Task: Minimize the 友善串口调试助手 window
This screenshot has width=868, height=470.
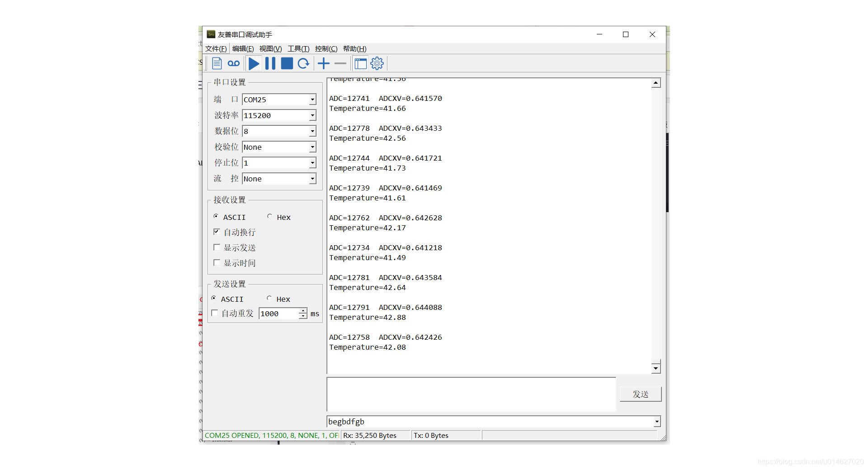Action: tap(599, 34)
